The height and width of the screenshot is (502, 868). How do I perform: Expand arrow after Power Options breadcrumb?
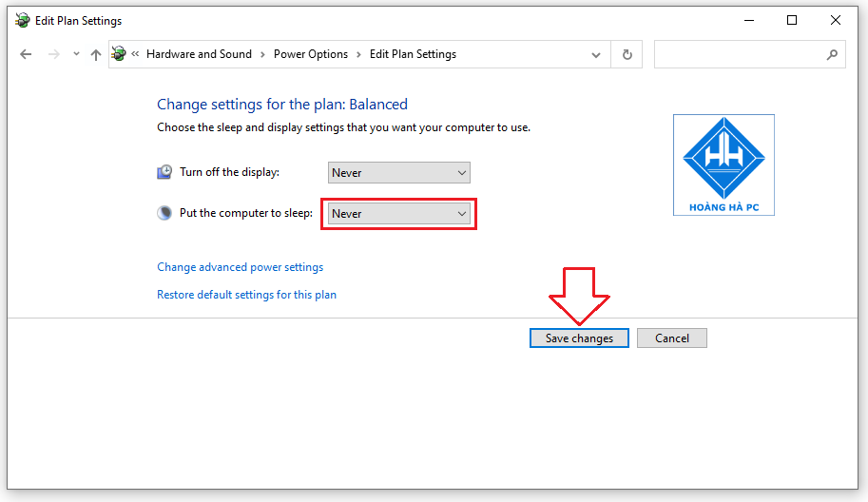pyautogui.click(x=358, y=54)
